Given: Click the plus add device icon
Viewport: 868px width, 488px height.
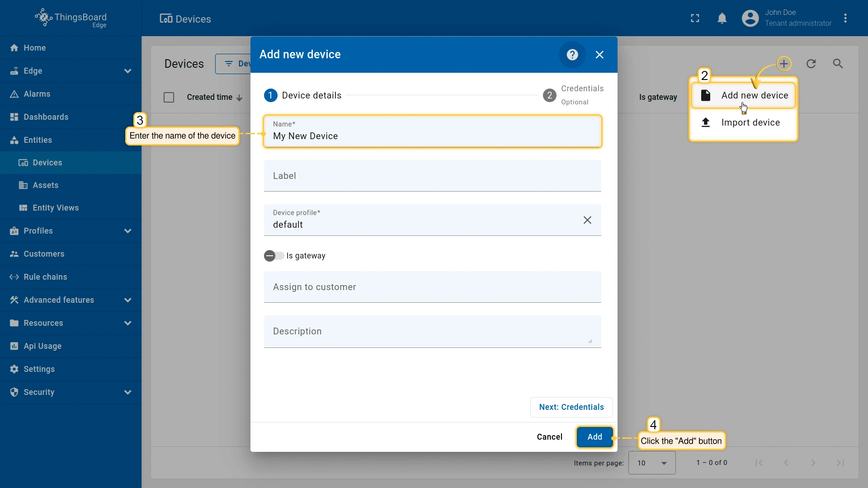Looking at the screenshot, I should click(784, 64).
